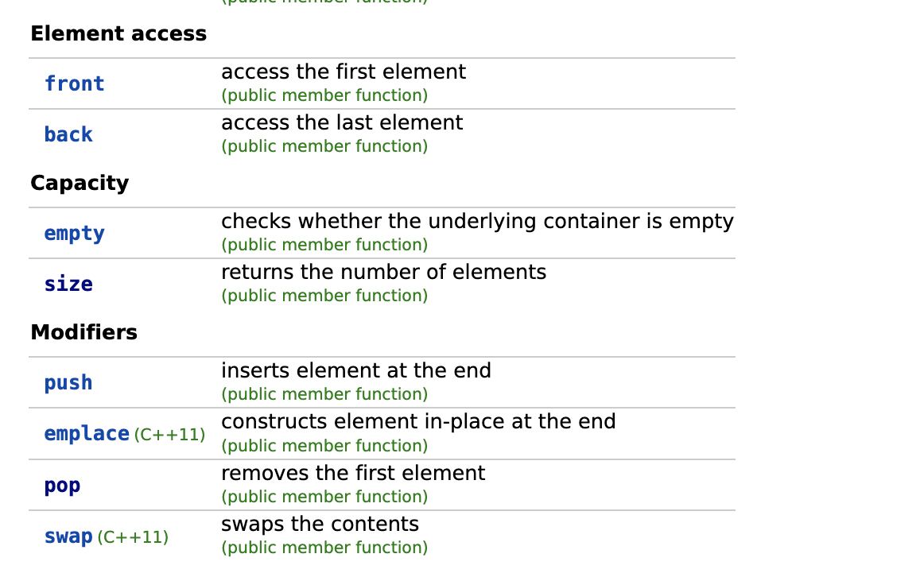Click 'constructs element in-place at the end' text

coord(418,421)
